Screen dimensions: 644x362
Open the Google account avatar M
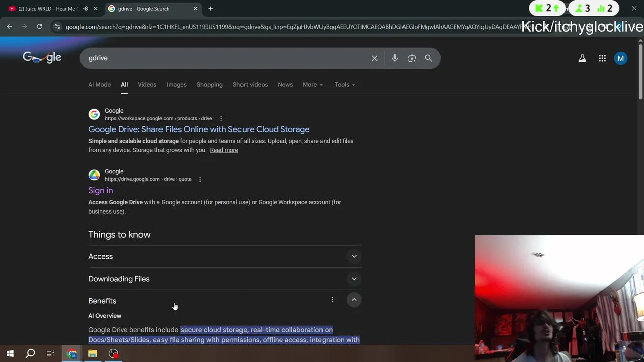[621, 58]
